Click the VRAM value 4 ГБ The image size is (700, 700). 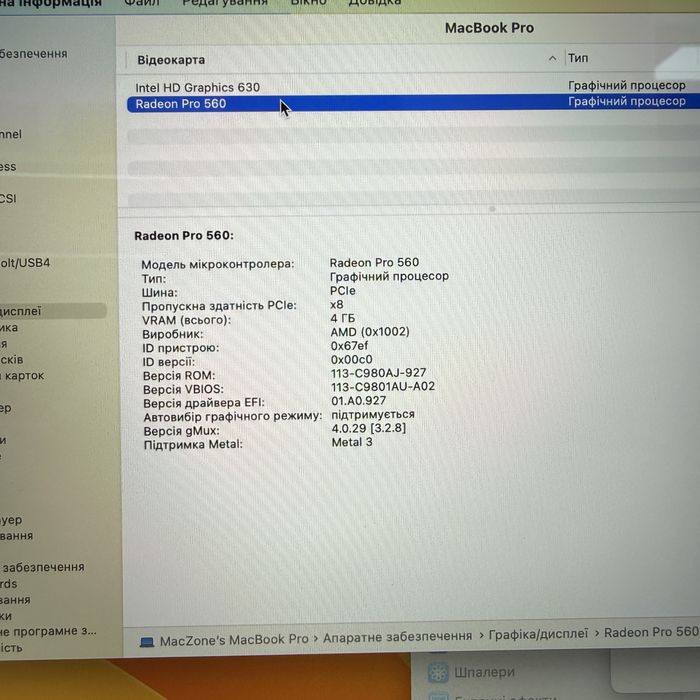click(x=342, y=318)
